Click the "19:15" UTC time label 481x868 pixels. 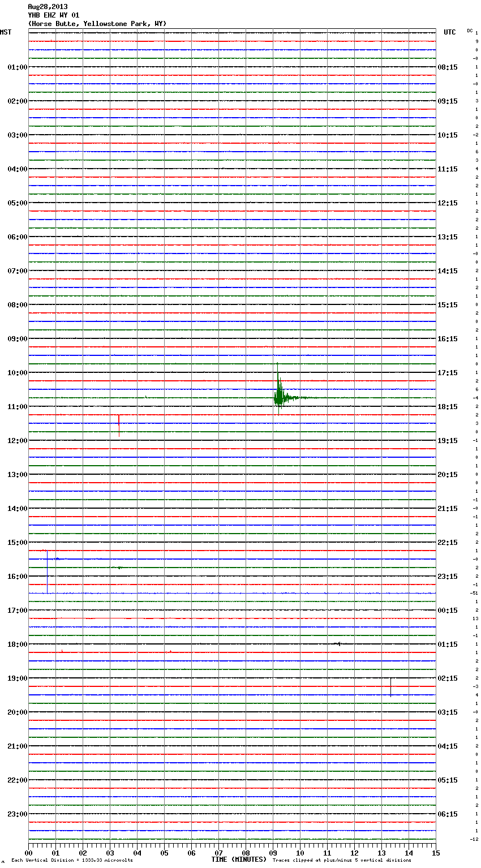click(x=448, y=441)
